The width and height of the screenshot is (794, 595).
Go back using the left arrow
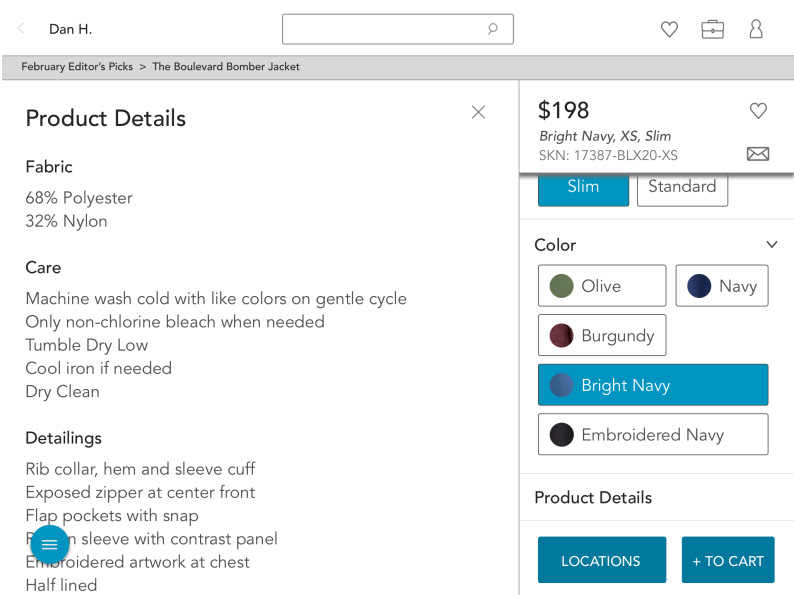coord(21,28)
